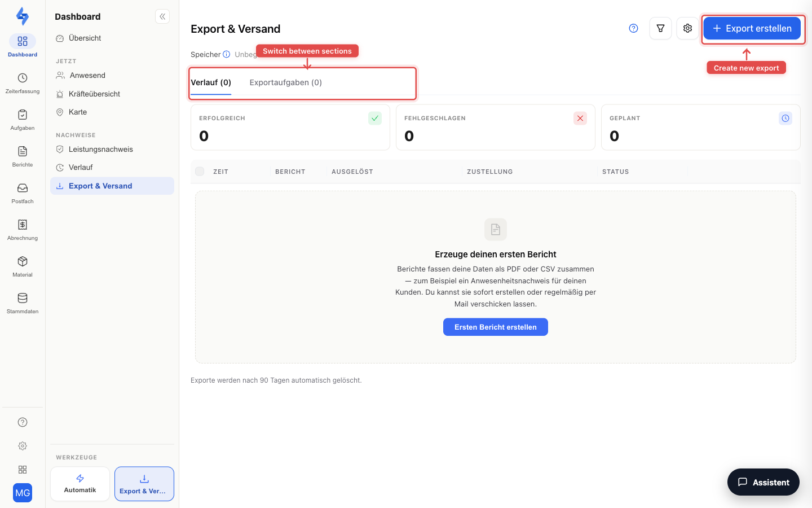Click Ersten Bericht erstellen button
Viewport: 812px width, 508px height.
[x=496, y=327]
